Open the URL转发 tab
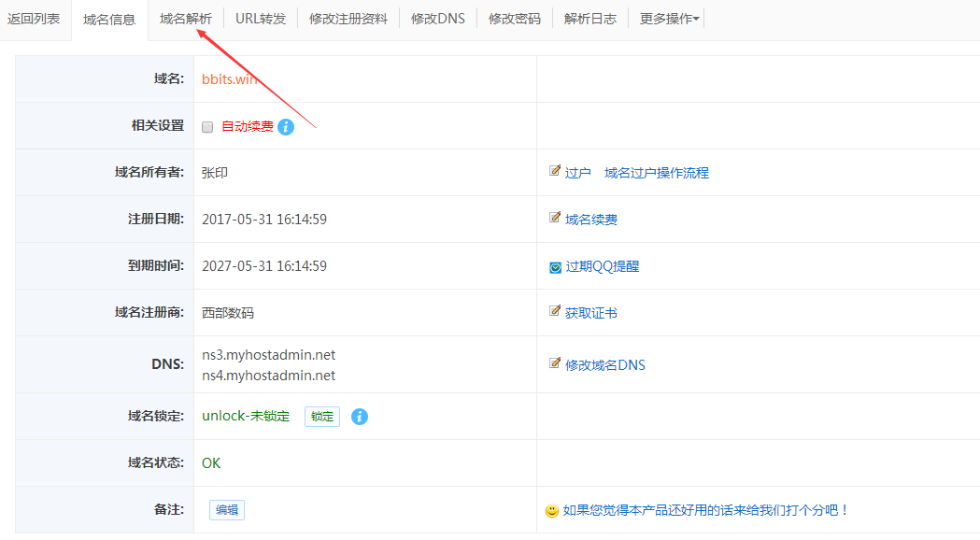Screen dimensions: 980x540 click(261, 19)
